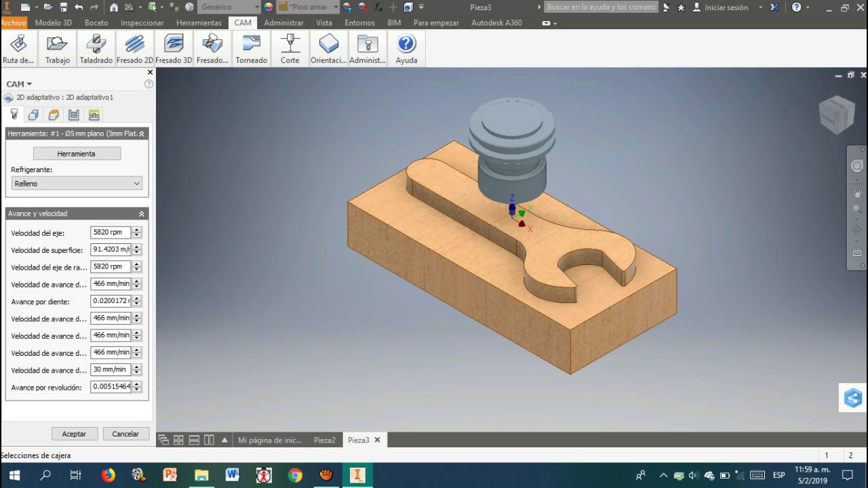Select the Fresado 3D milling tool
The height and width of the screenshot is (488, 868).
(x=174, y=49)
